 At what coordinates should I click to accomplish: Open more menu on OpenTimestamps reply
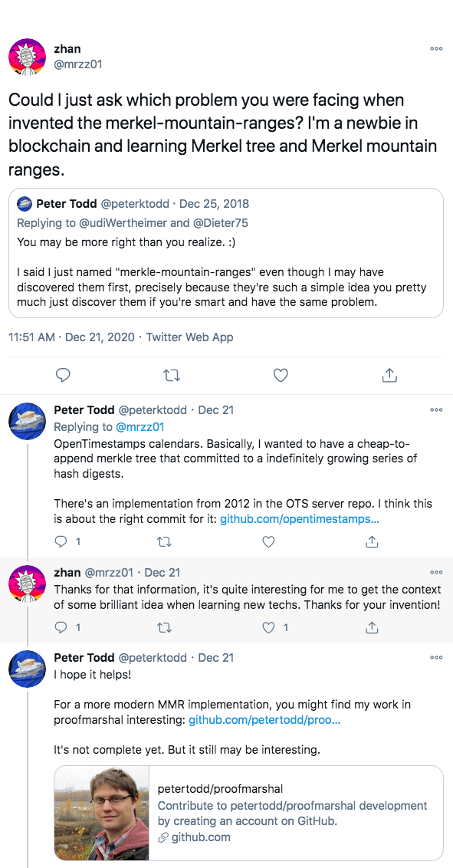pos(436,409)
